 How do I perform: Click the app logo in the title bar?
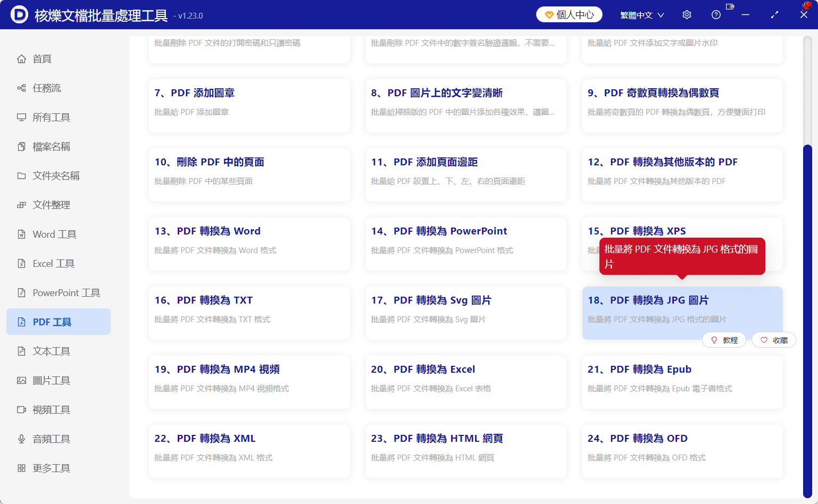pyautogui.click(x=19, y=14)
